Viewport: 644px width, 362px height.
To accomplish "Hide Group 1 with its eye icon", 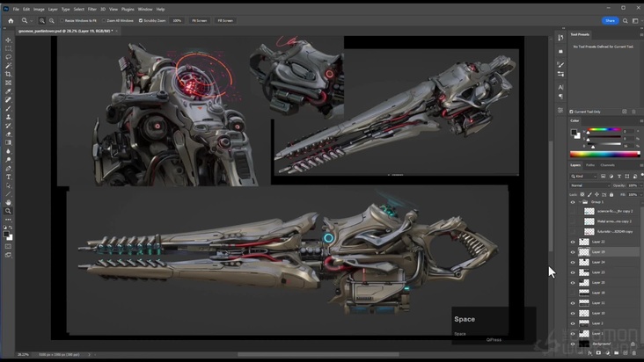I will (x=573, y=202).
